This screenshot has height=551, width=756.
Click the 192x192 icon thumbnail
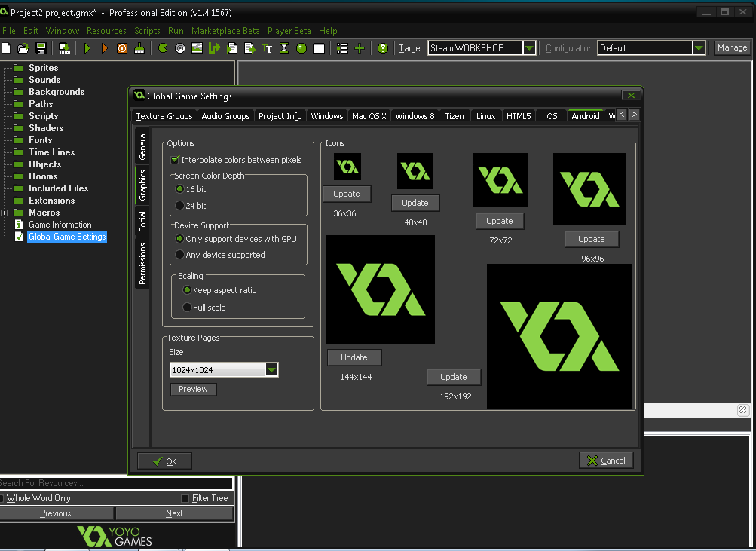[559, 336]
